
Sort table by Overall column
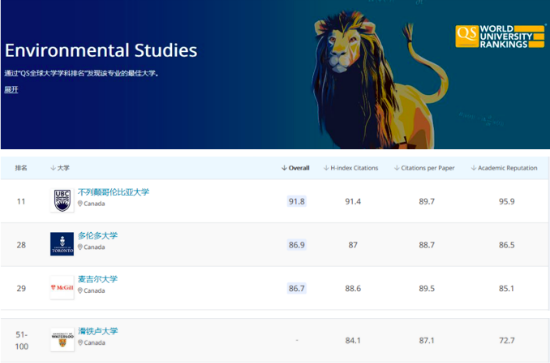click(x=295, y=168)
